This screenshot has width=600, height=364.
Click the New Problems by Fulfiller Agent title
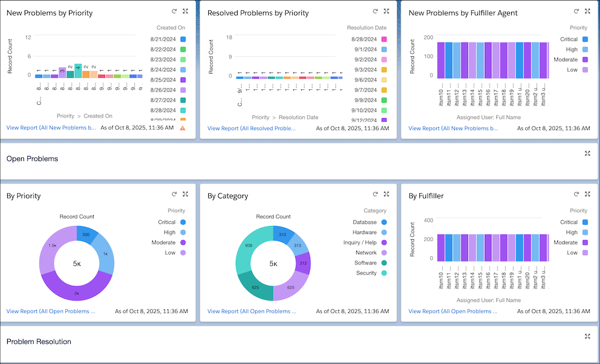(x=463, y=13)
